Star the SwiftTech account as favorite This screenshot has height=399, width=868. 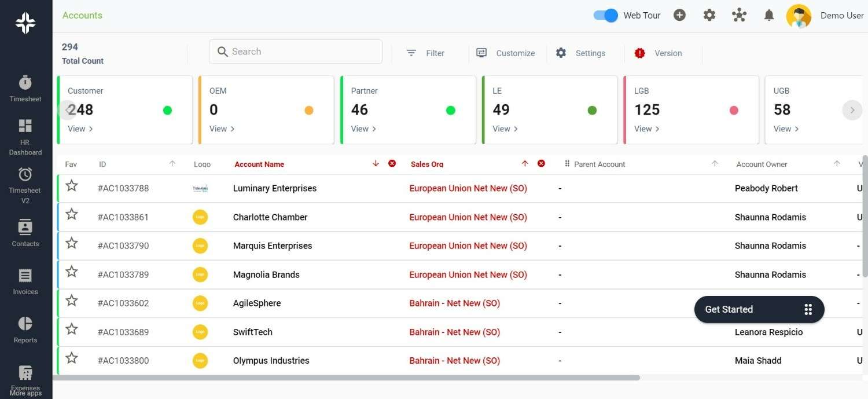click(x=72, y=330)
